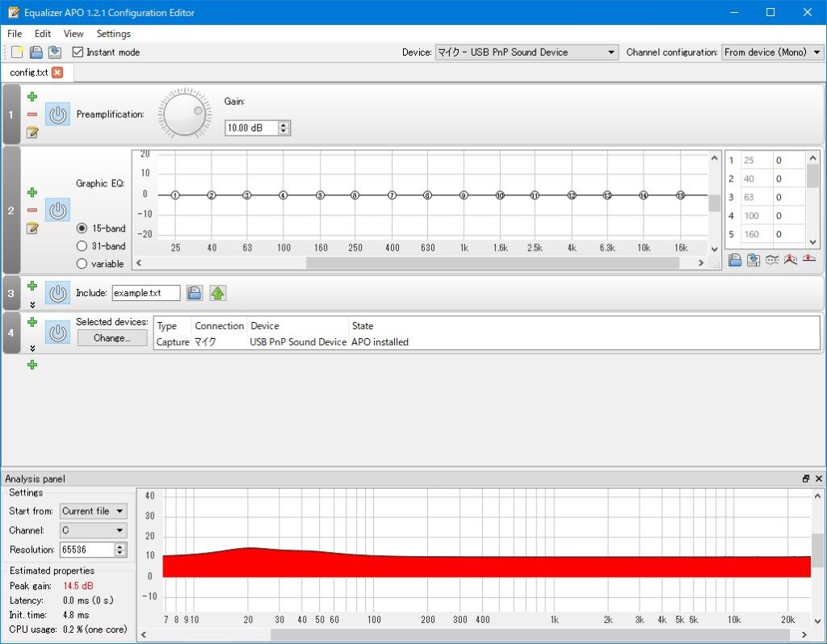The height and width of the screenshot is (644, 827).
Task: Open the Start from dropdown in Analysis panel
Action: point(92,511)
